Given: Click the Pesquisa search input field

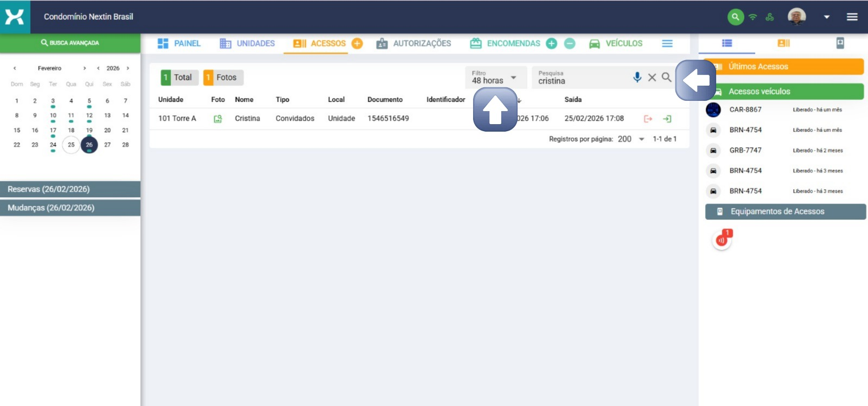Looking at the screenshot, I should pyautogui.click(x=580, y=81).
